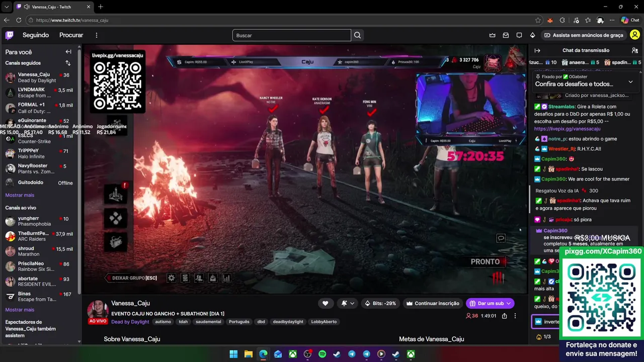The width and height of the screenshot is (644, 362).
Task: Click the autismo tag
Action: [163, 322]
